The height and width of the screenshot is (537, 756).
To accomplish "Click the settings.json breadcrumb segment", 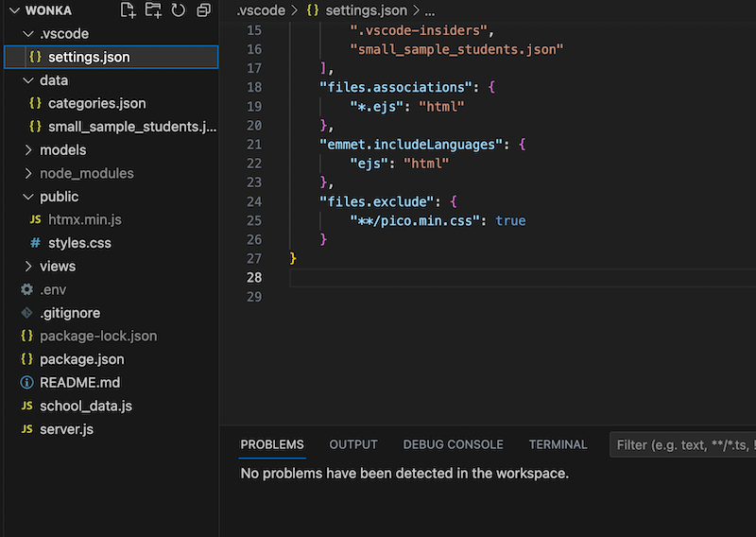I will point(366,10).
